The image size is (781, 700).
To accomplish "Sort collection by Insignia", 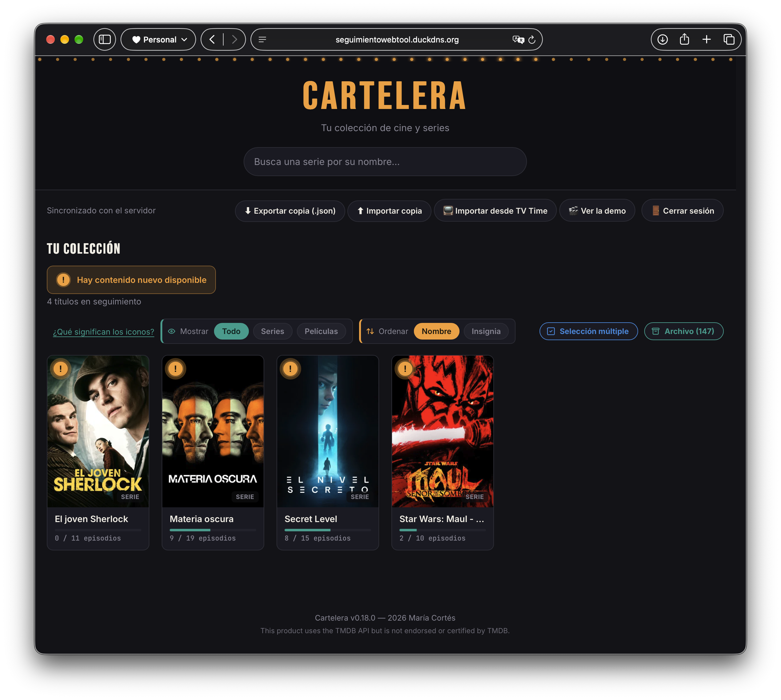I will point(486,332).
